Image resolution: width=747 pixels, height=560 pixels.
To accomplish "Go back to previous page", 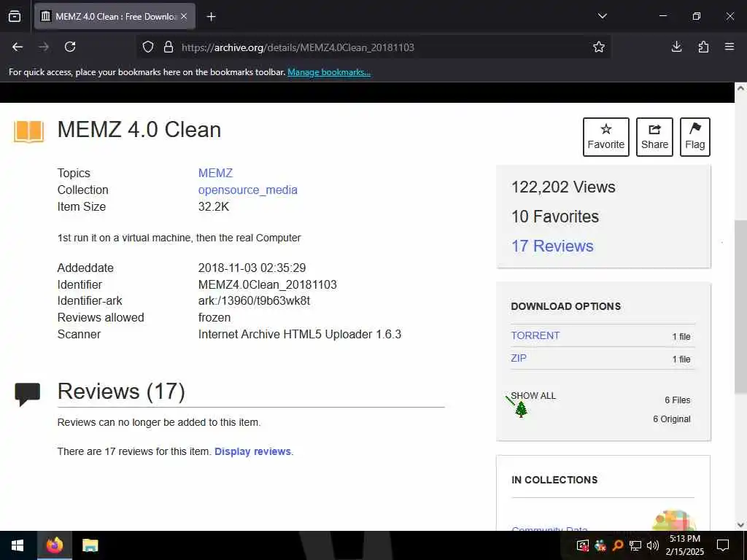I will [x=18, y=47].
